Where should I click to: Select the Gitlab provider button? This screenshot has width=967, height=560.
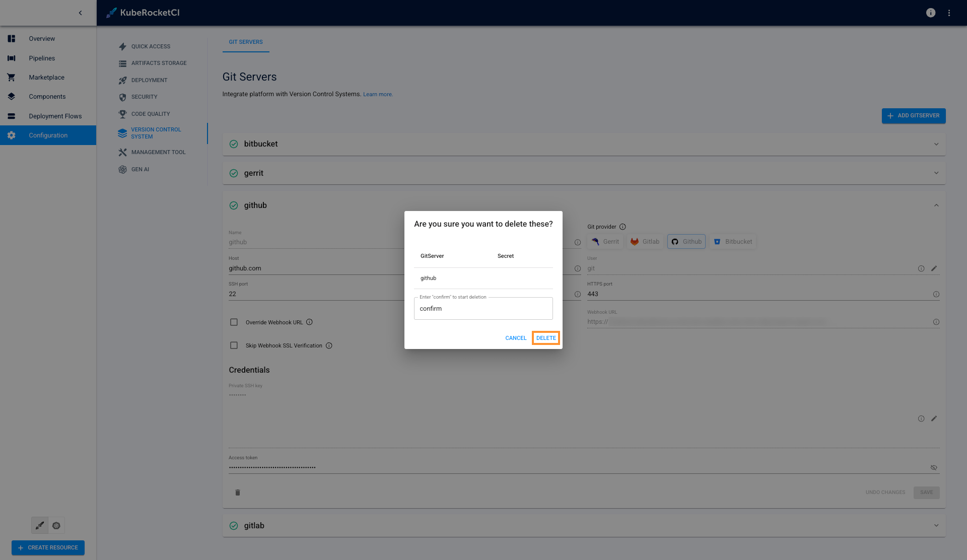click(645, 242)
